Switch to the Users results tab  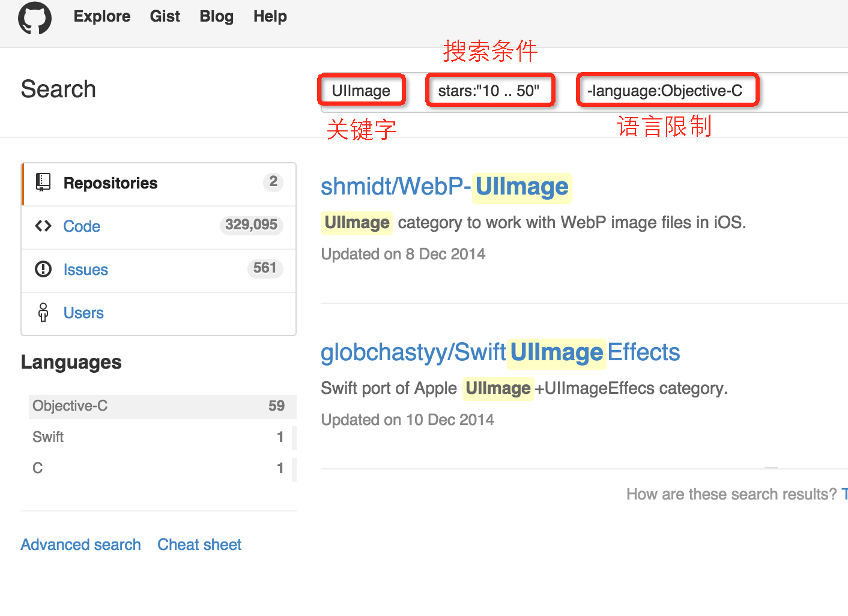(x=159, y=313)
